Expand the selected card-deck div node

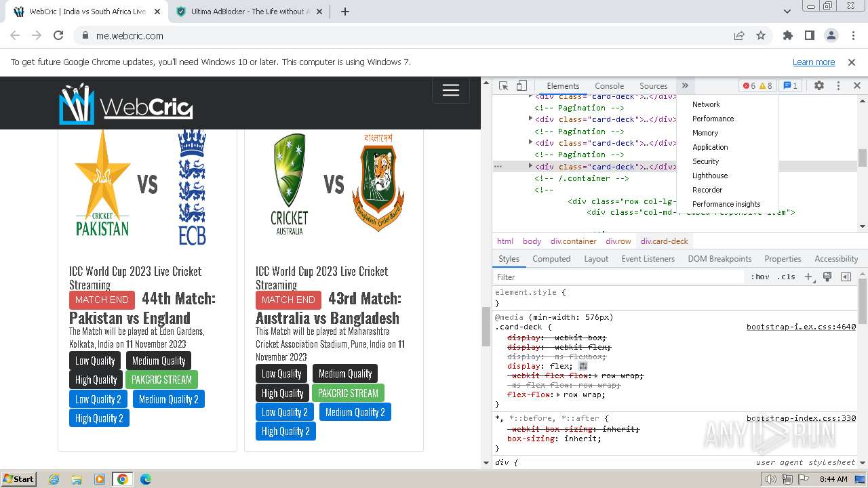point(530,166)
